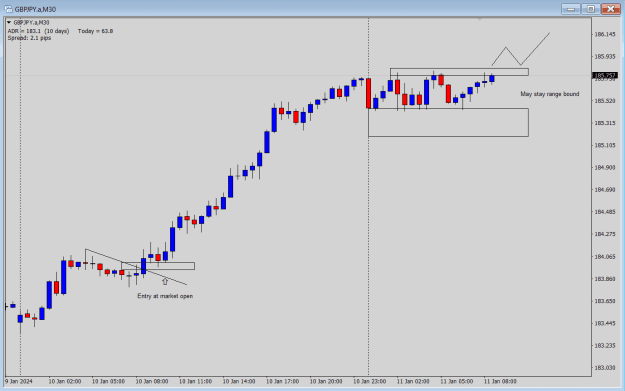Click the 185.520 price axis label
This screenshot has width=625, height=391.
(x=605, y=101)
